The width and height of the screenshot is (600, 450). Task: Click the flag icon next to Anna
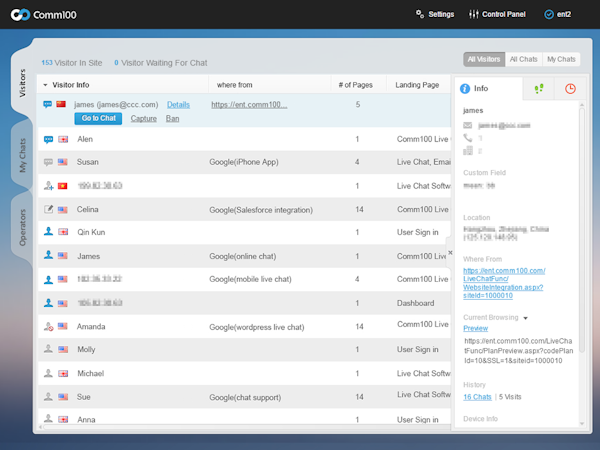63,420
